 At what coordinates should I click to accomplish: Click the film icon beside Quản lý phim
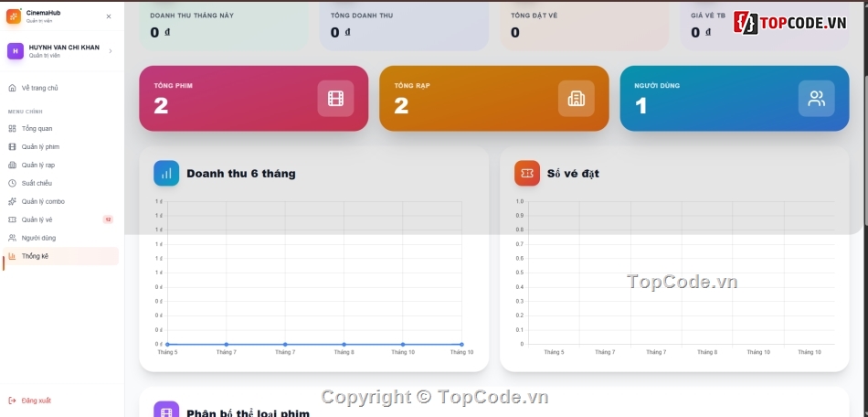(x=12, y=146)
